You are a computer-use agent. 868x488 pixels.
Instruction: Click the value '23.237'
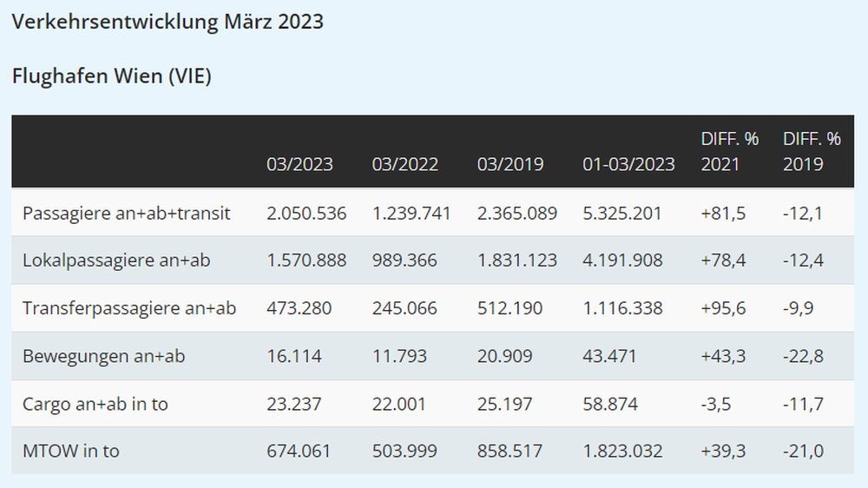point(294,404)
